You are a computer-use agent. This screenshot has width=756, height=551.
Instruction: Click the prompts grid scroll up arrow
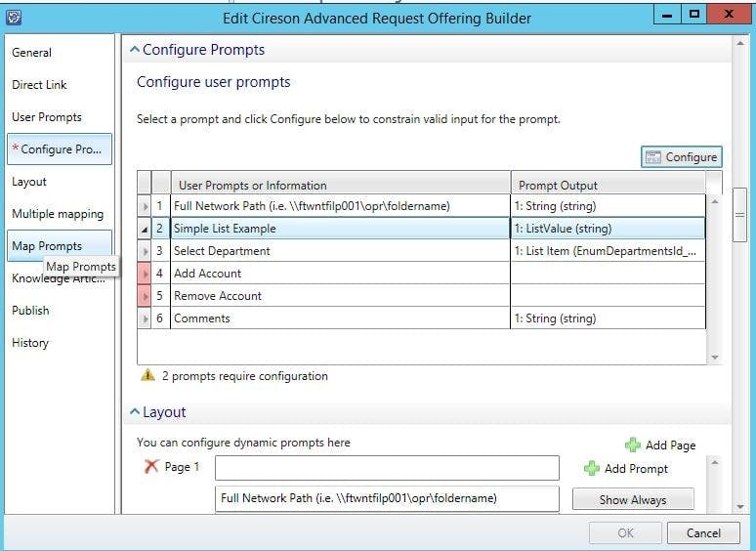(715, 201)
